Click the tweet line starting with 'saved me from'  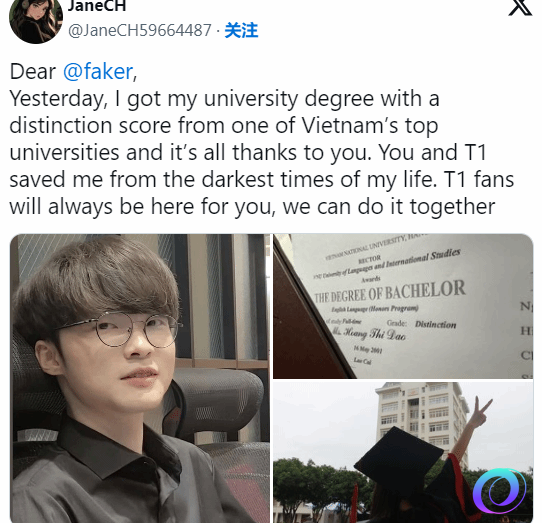point(262,180)
